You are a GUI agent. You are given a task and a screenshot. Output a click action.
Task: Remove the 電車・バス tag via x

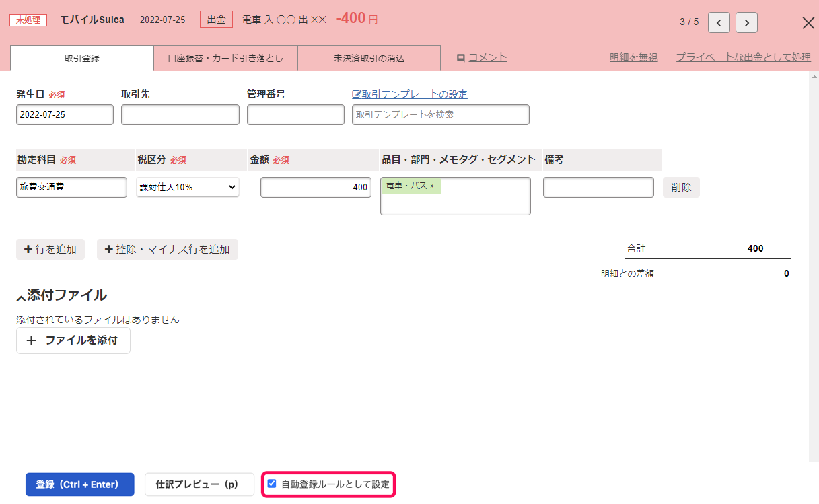point(432,186)
